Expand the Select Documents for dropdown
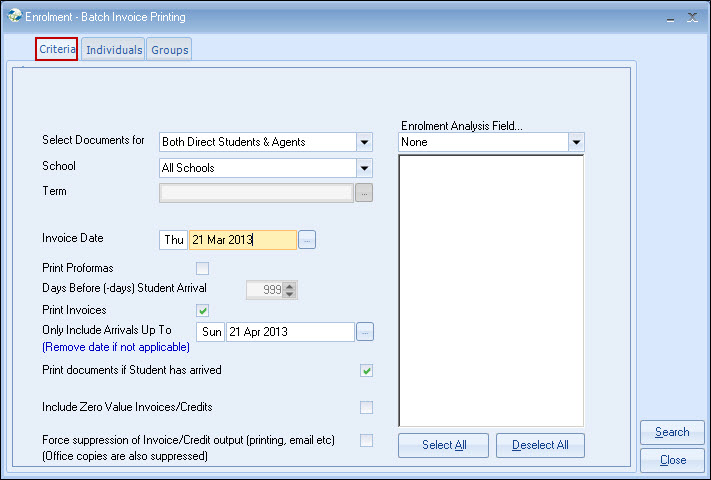This screenshot has width=711, height=480. pos(364,143)
